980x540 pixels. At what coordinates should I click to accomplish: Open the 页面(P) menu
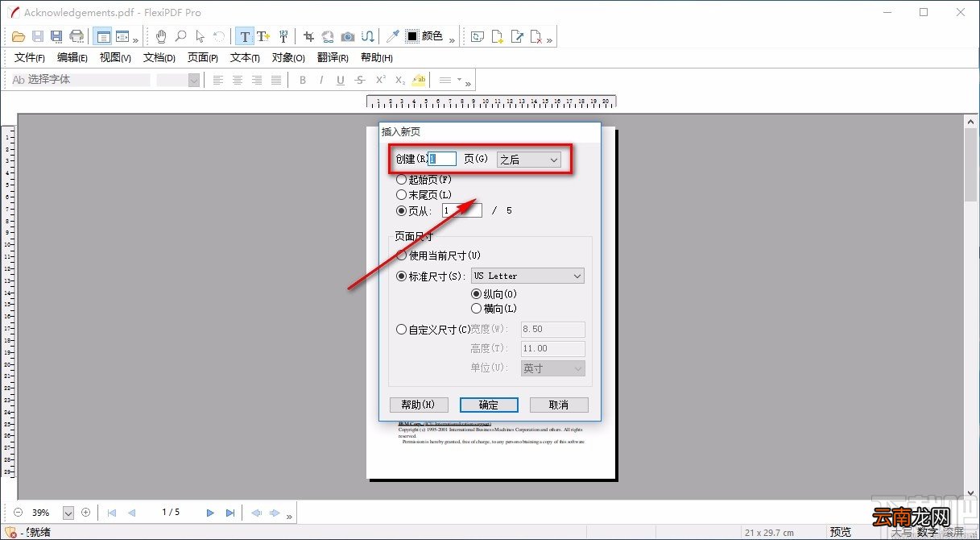coord(203,57)
